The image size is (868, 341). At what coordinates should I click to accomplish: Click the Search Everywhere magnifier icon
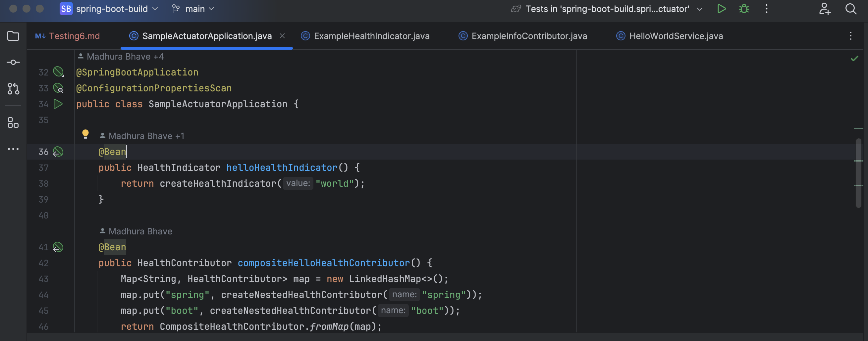(850, 9)
